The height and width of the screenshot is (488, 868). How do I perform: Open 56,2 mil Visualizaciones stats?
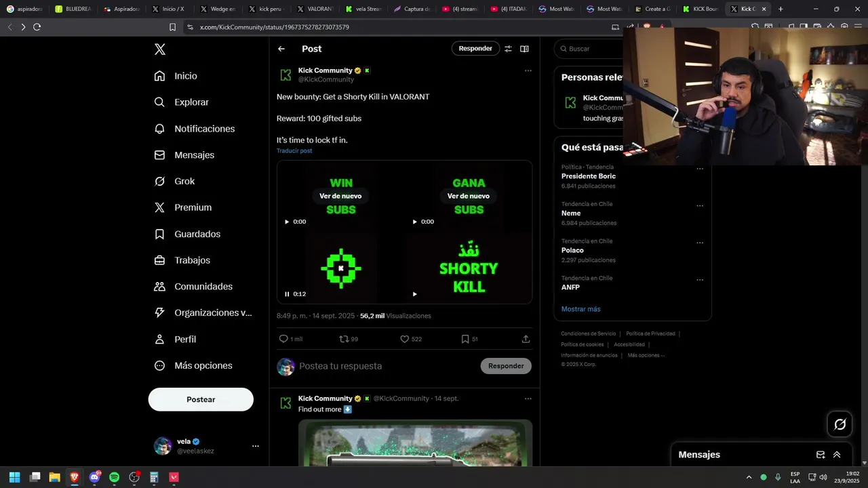click(x=395, y=316)
